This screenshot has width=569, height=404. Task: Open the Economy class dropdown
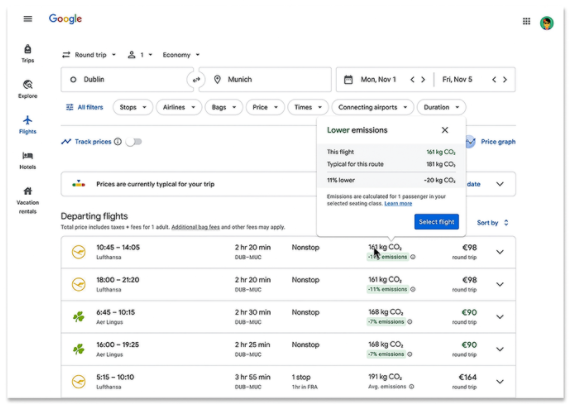point(181,55)
